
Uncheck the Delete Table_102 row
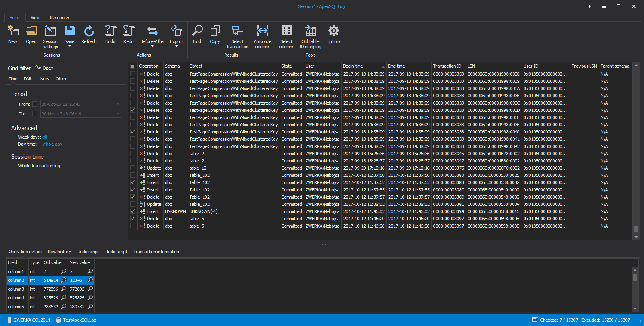coord(133,197)
